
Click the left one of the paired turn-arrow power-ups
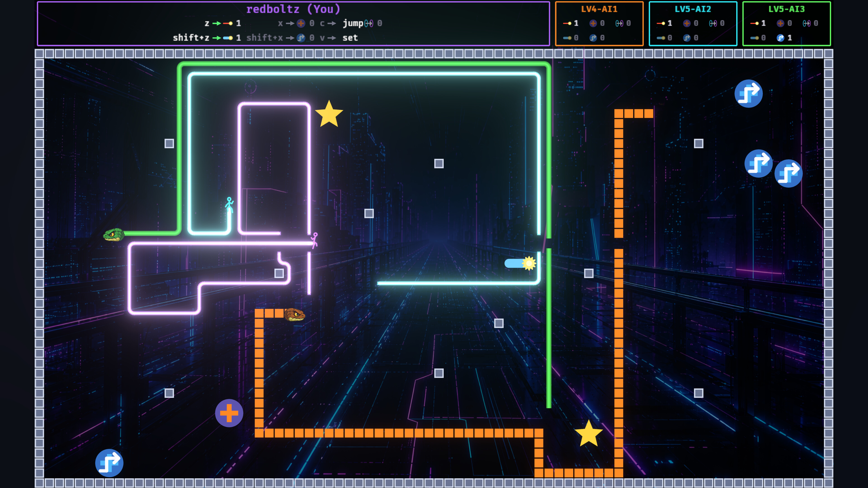click(x=759, y=163)
